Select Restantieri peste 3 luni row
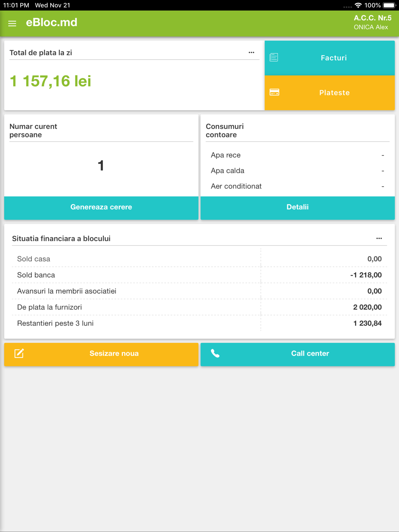 click(x=199, y=323)
